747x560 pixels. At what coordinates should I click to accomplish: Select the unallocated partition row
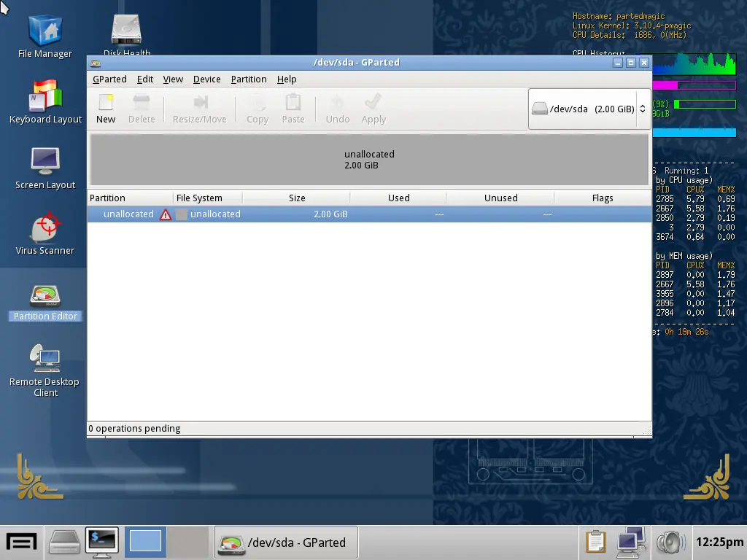coord(369,214)
